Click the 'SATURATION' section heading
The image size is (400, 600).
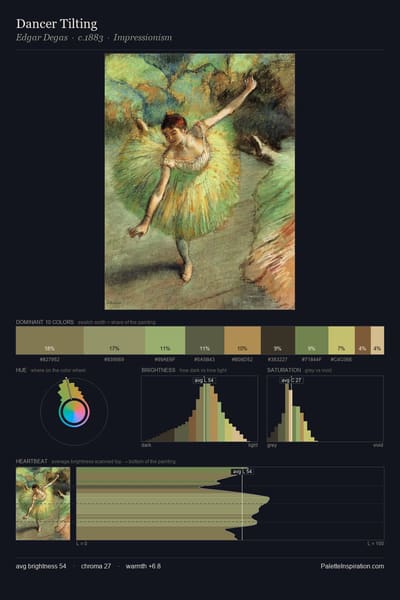tap(284, 370)
